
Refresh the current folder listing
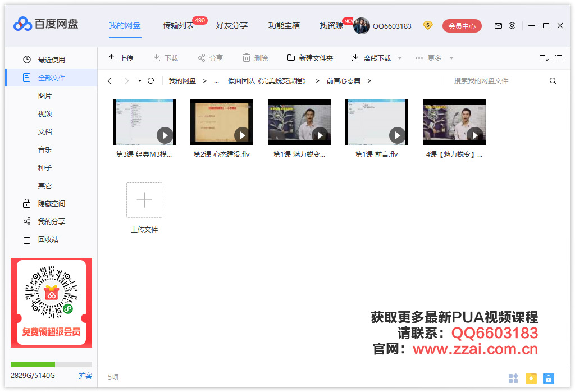(151, 81)
